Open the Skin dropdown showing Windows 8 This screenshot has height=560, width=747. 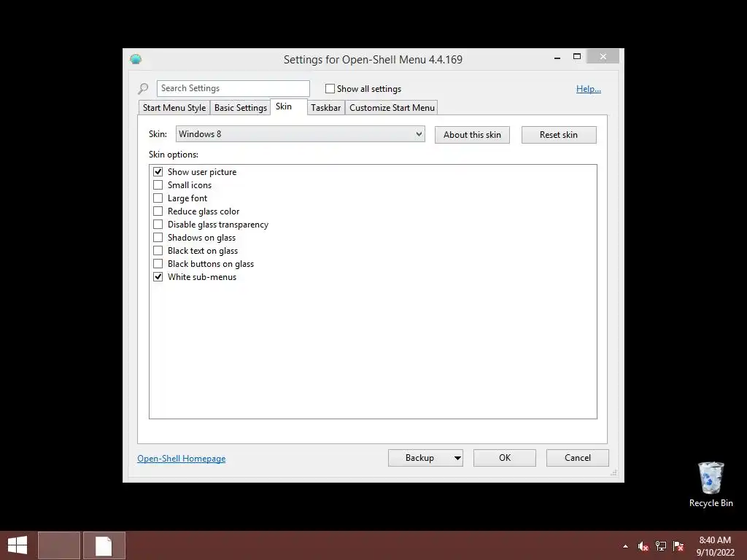(300, 134)
